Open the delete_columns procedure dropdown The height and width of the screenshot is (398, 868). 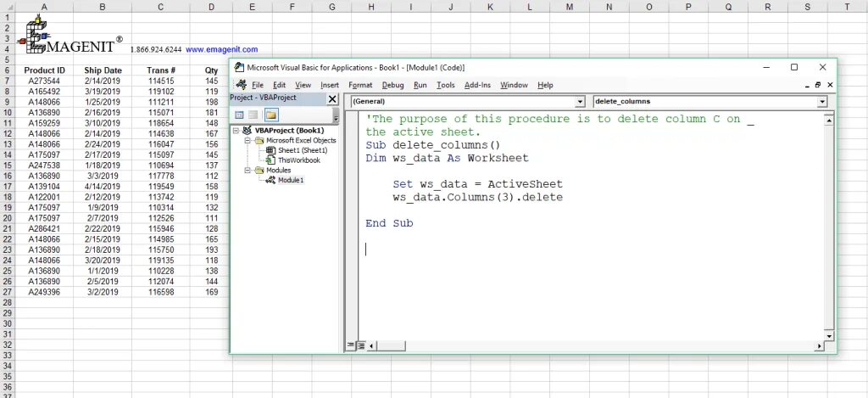[822, 102]
